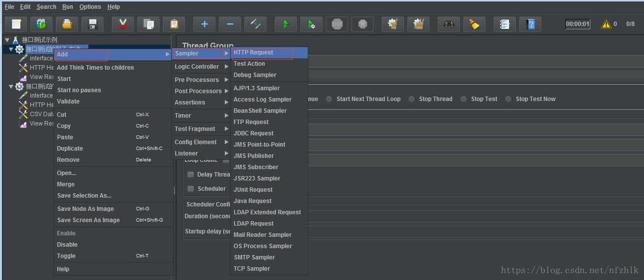Create a new test plan with toolbar icon

pyautogui.click(x=16, y=24)
